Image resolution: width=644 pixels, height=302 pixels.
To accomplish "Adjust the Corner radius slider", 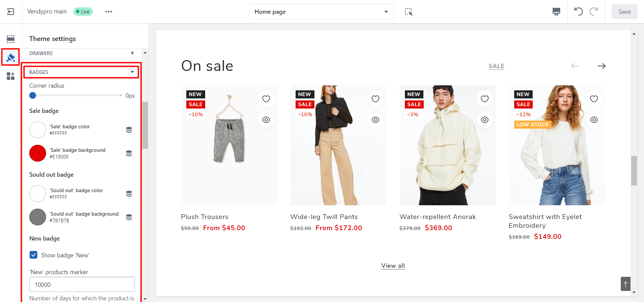I will click(x=33, y=95).
